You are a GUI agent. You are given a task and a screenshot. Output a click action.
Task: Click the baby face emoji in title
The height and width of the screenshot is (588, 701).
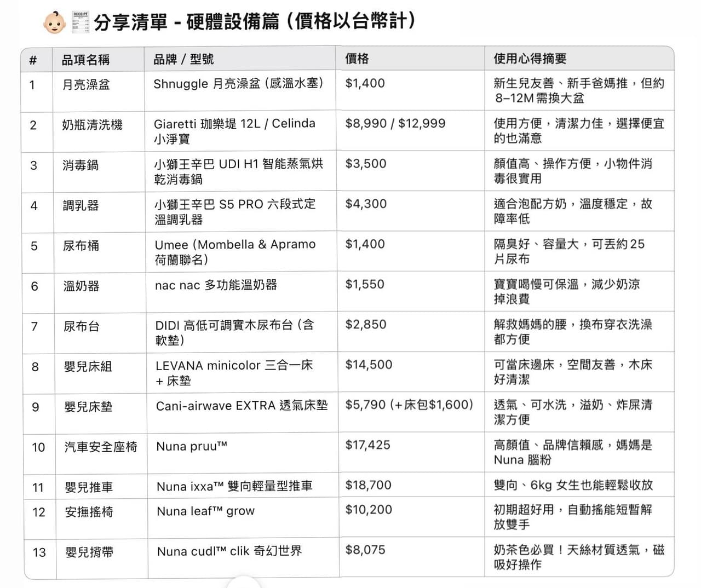click(x=54, y=22)
